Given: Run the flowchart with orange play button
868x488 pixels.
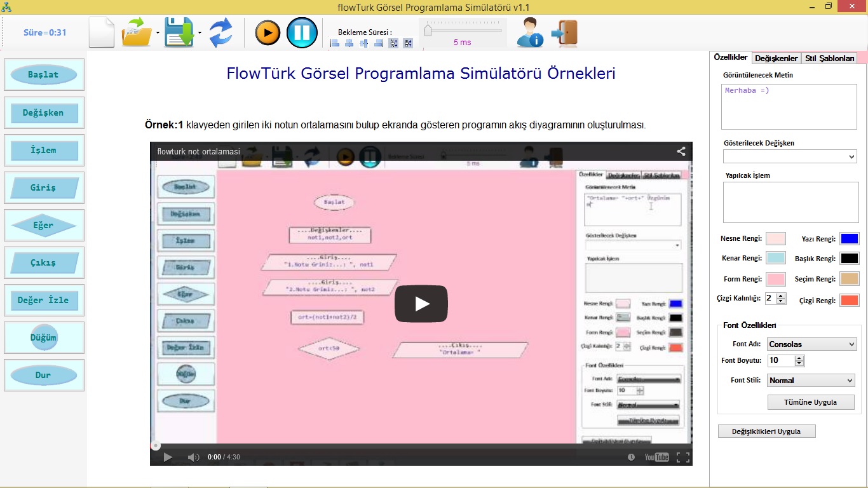Looking at the screenshot, I should (268, 32).
